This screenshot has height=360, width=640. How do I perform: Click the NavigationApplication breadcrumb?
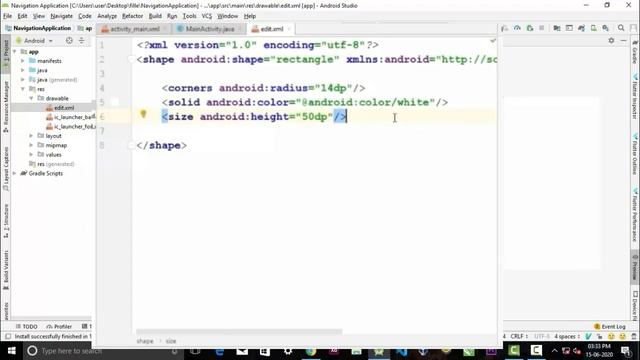pos(38,28)
